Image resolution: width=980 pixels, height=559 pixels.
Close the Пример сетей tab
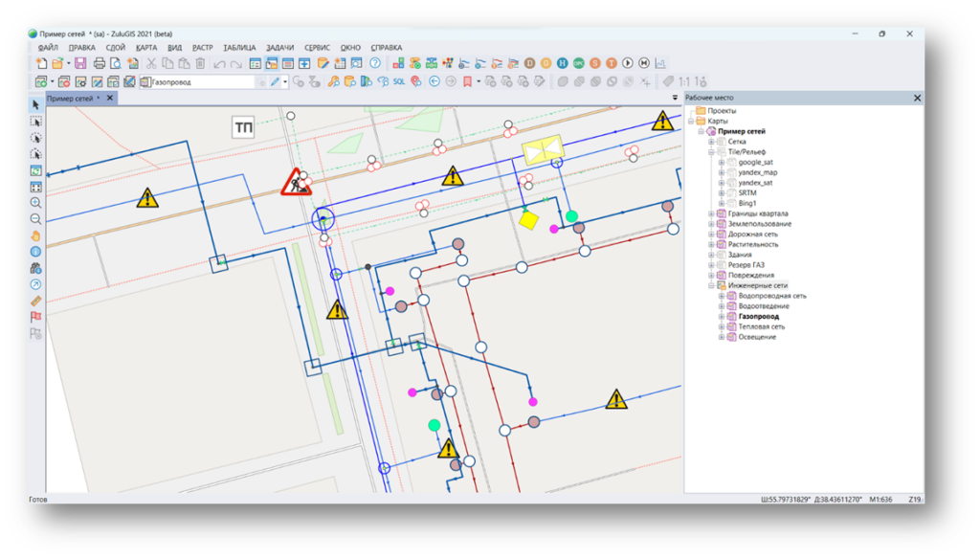[110, 99]
